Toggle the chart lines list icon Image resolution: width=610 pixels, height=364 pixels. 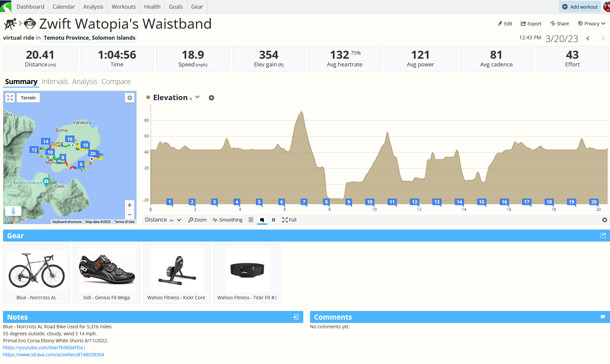[251, 220]
